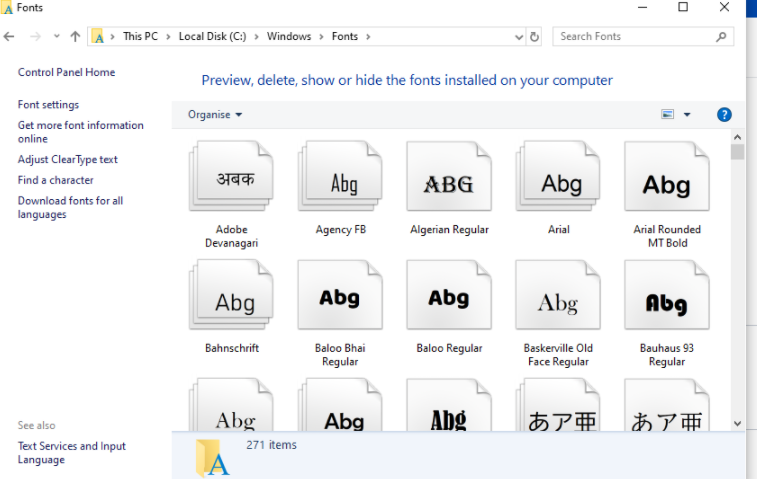Click the blue Help question mark icon

725,115
